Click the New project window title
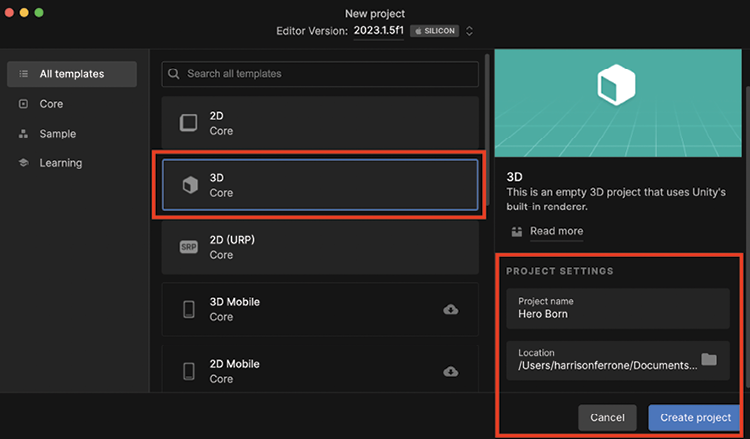Screen dimensions: 750x439 pyautogui.click(x=375, y=13)
